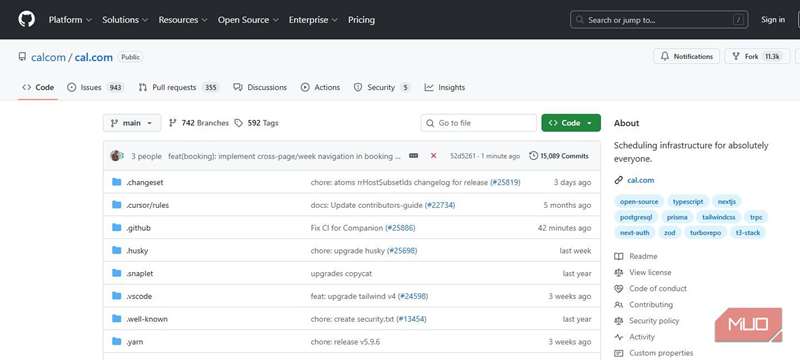
Task: Click Sign in
Action: 773,20
